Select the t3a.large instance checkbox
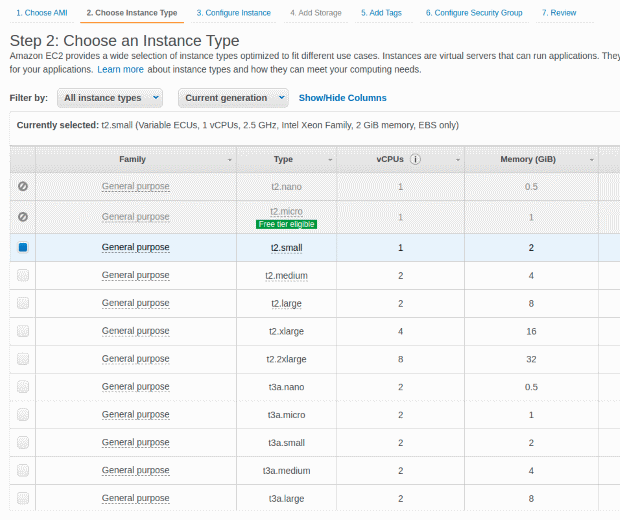Screen dimensions: 620x520 [x=23, y=498]
